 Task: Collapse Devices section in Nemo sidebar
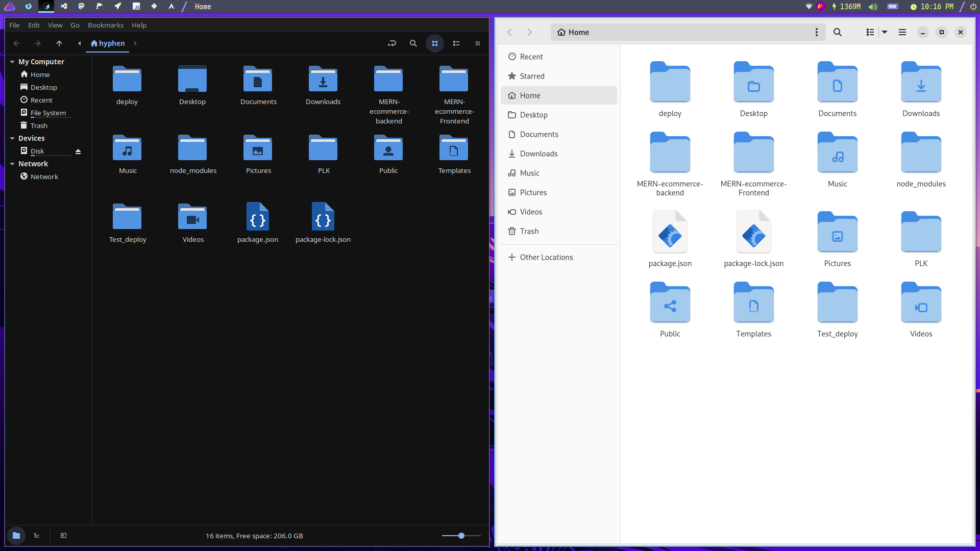click(12, 138)
